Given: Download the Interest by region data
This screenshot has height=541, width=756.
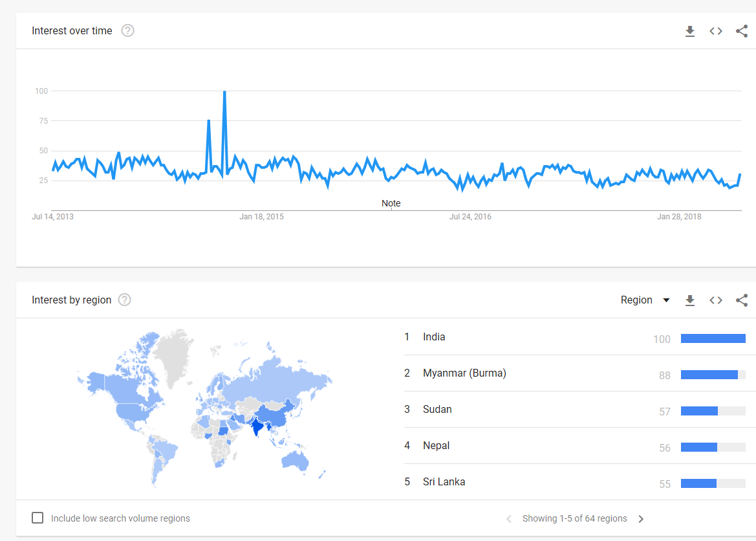Looking at the screenshot, I should (690, 300).
